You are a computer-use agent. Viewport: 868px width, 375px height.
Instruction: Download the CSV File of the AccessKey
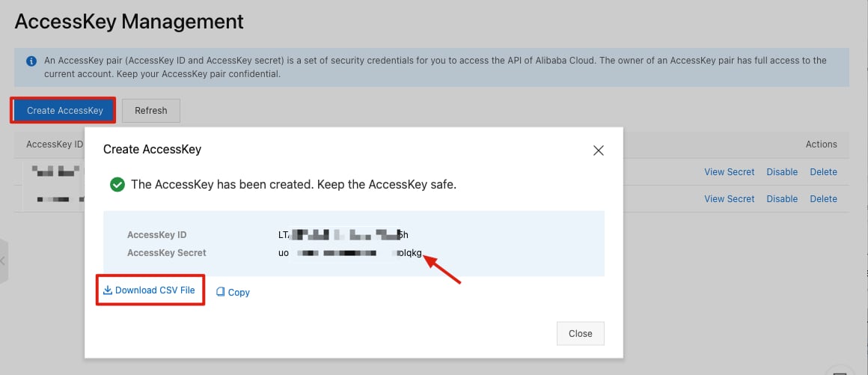pyautogui.click(x=150, y=290)
